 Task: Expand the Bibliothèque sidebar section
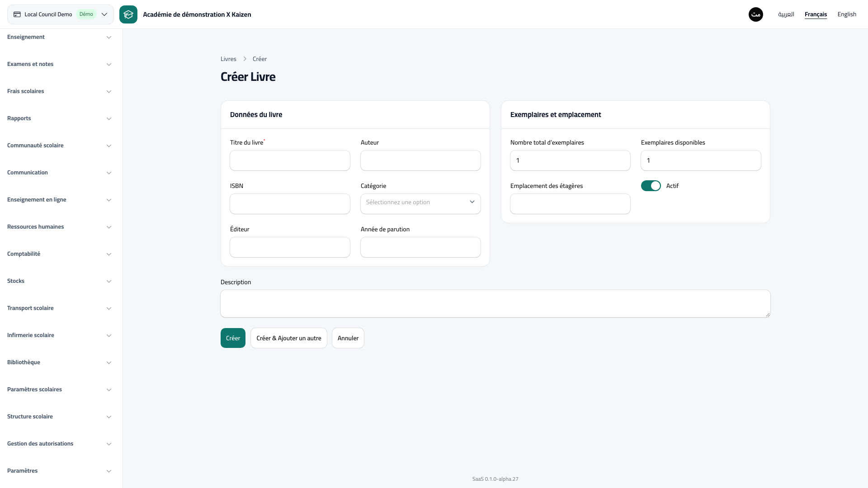59,362
